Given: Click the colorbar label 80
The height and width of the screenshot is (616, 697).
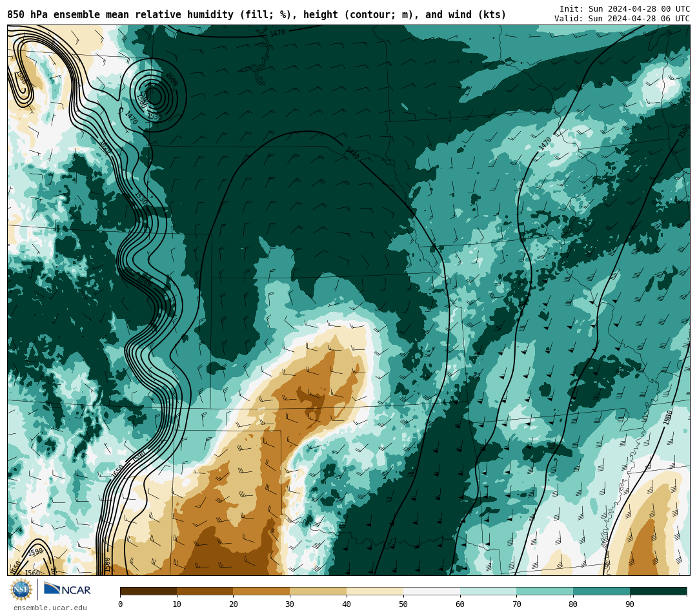Looking at the screenshot, I should click(x=573, y=604).
